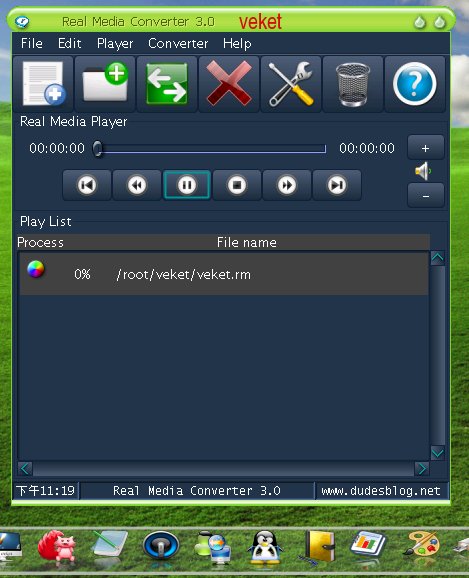Click the playback seek slider handle

pos(97,149)
